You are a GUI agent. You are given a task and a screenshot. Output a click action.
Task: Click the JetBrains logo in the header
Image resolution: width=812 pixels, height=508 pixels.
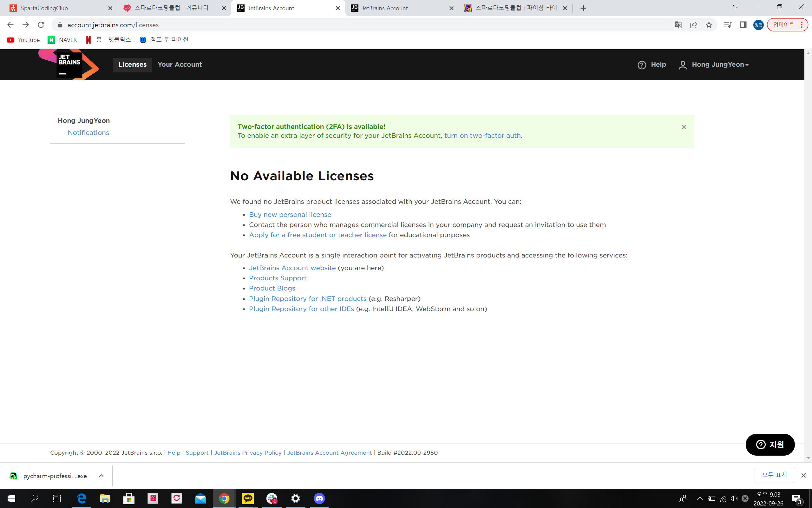pyautogui.click(x=69, y=64)
